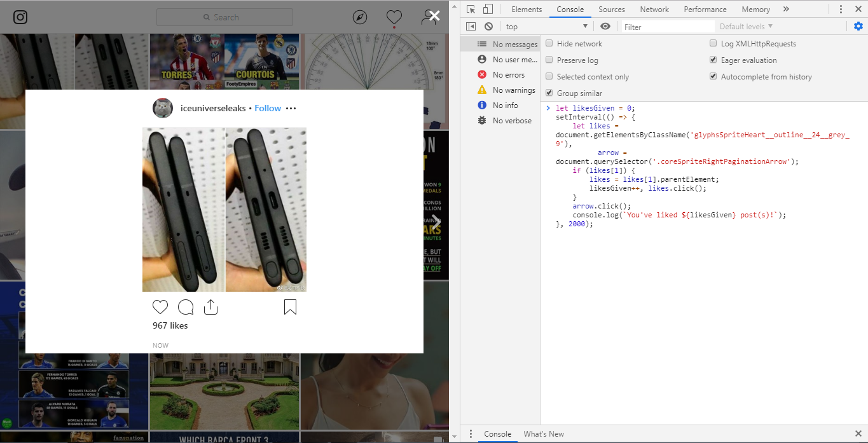Open the Network tab

pyautogui.click(x=654, y=10)
